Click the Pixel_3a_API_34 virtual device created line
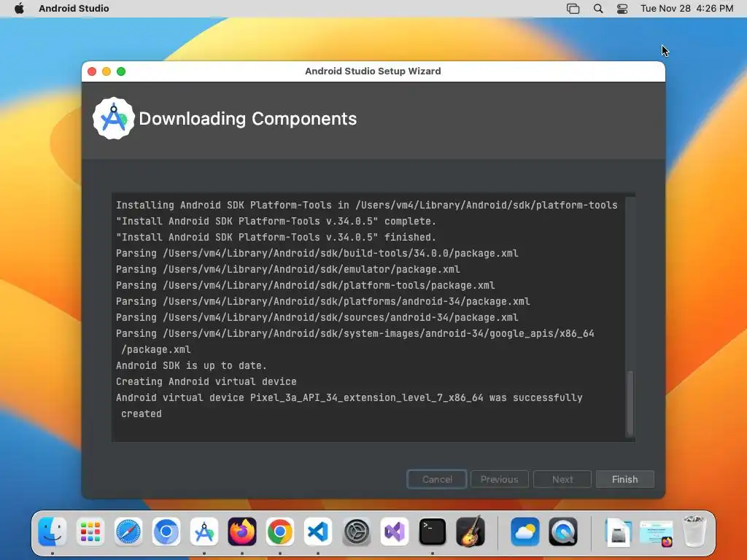Image resolution: width=747 pixels, height=560 pixels. pyautogui.click(x=349, y=405)
